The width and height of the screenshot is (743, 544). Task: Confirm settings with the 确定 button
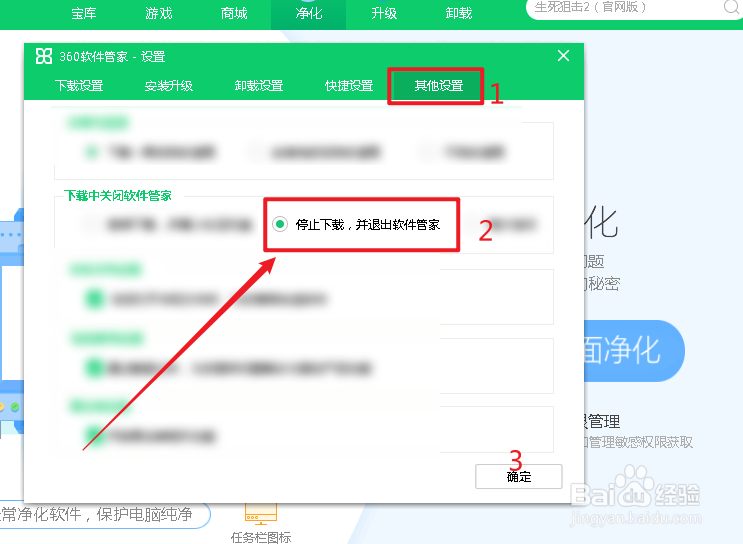coord(519,476)
